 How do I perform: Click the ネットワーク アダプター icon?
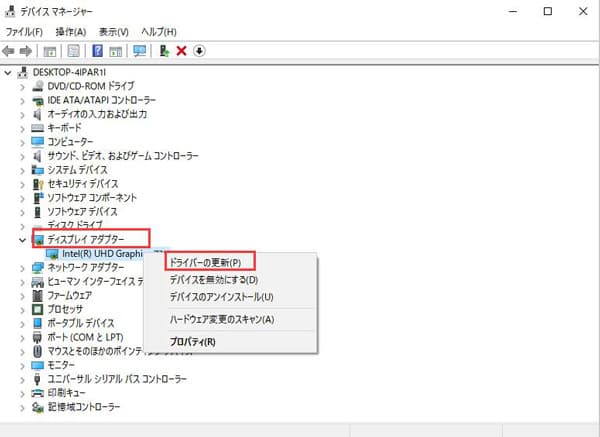coord(38,267)
